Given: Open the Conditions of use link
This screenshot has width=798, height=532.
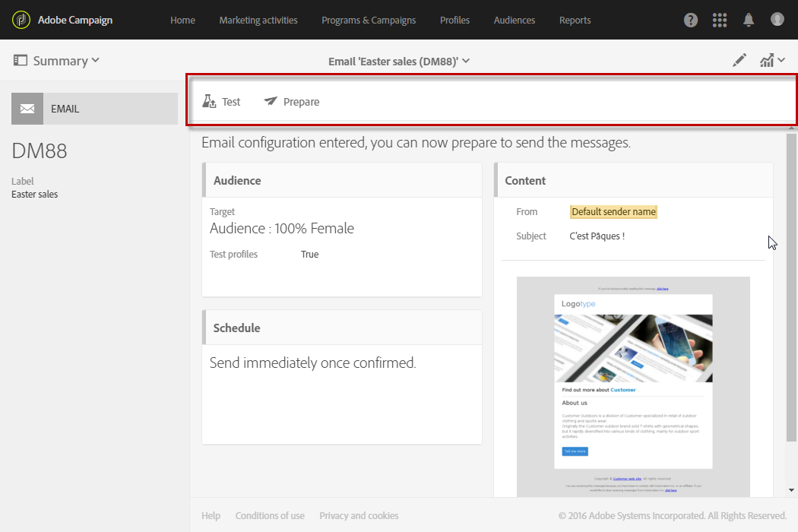Looking at the screenshot, I should [x=270, y=516].
